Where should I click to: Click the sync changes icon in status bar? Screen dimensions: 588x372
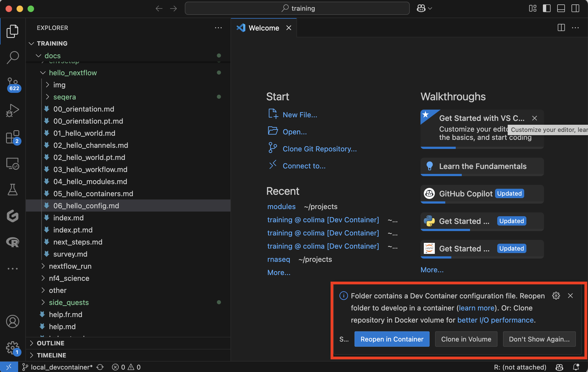(100, 367)
